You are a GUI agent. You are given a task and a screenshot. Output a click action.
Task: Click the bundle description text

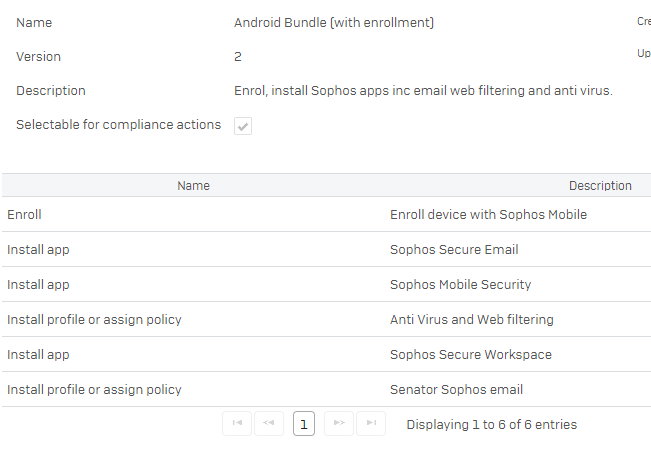pos(423,90)
